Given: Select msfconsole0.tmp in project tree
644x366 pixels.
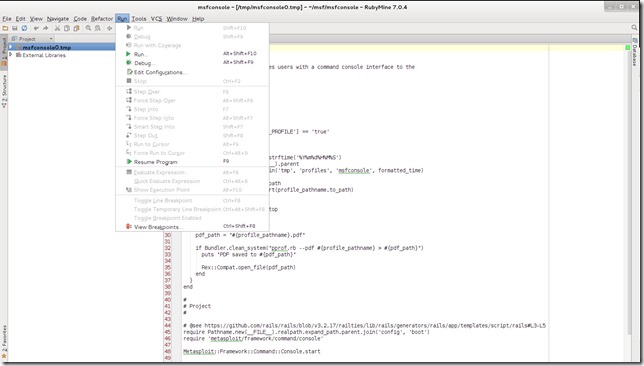Looking at the screenshot, I should (46, 48).
